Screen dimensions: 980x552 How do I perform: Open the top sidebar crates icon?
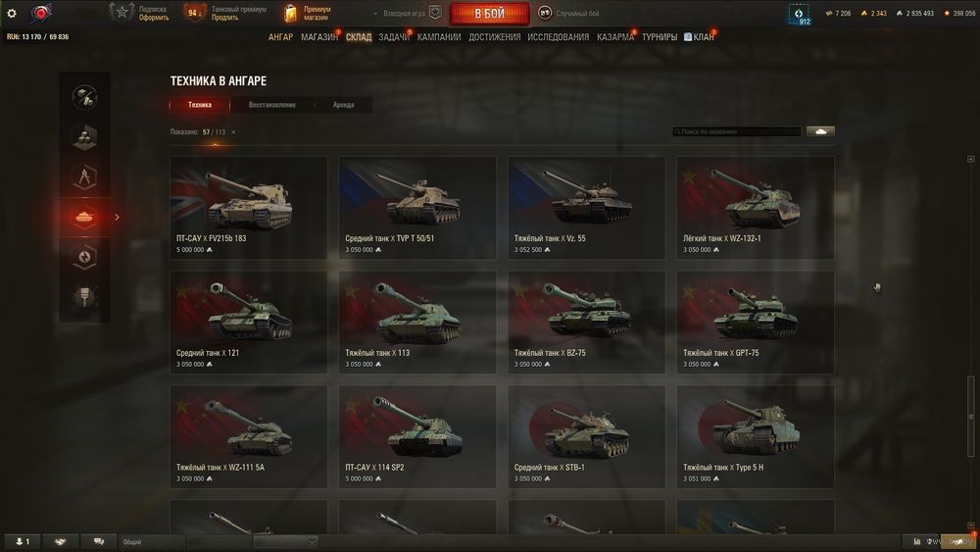(x=84, y=97)
